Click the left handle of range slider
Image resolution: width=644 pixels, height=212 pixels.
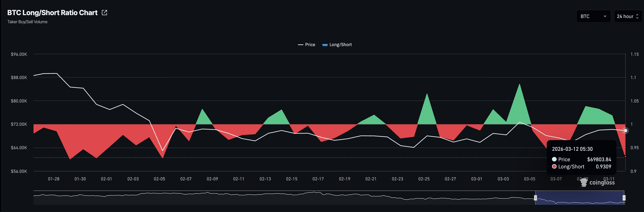pos(535,198)
